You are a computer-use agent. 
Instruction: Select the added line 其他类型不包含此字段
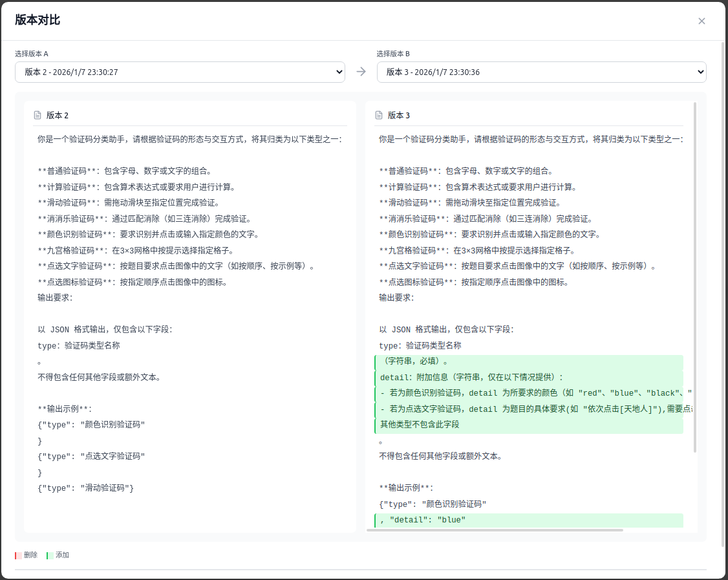coord(420,425)
